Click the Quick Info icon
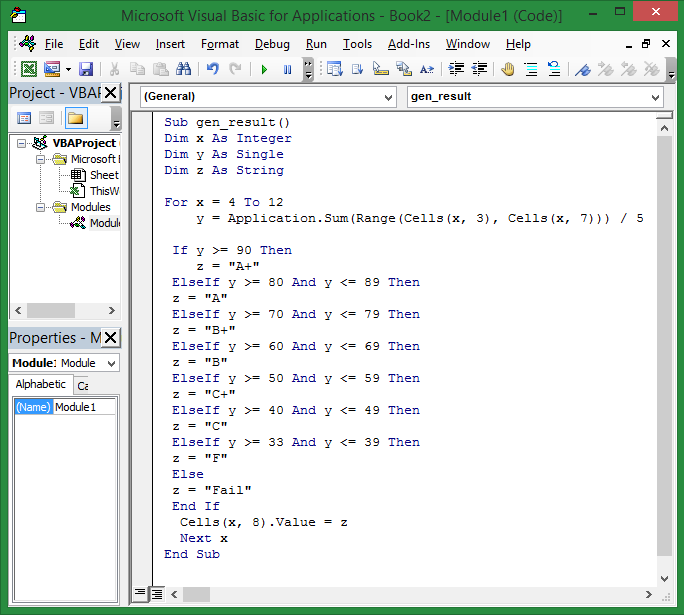This screenshot has width=684, height=615. pyautogui.click(x=380, y=69)
